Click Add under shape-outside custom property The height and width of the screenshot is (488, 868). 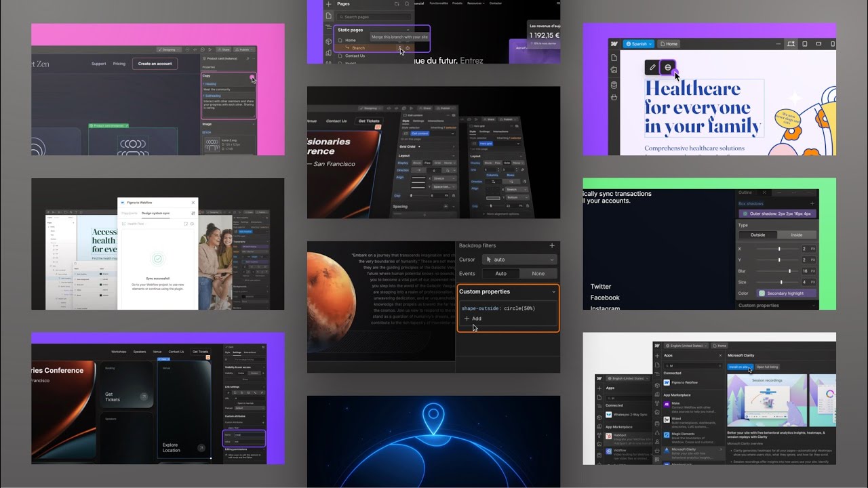pyautogui.click(x=473, y=319)
